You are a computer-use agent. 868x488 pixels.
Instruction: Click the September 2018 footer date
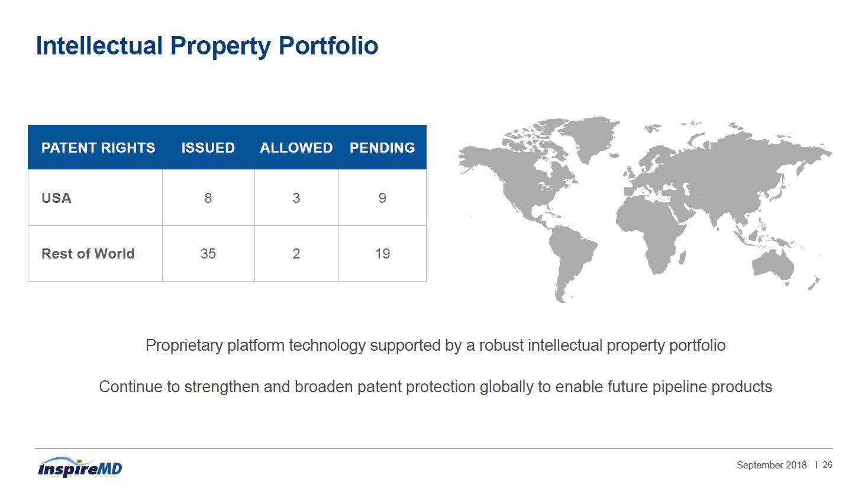tap(772, 465)
